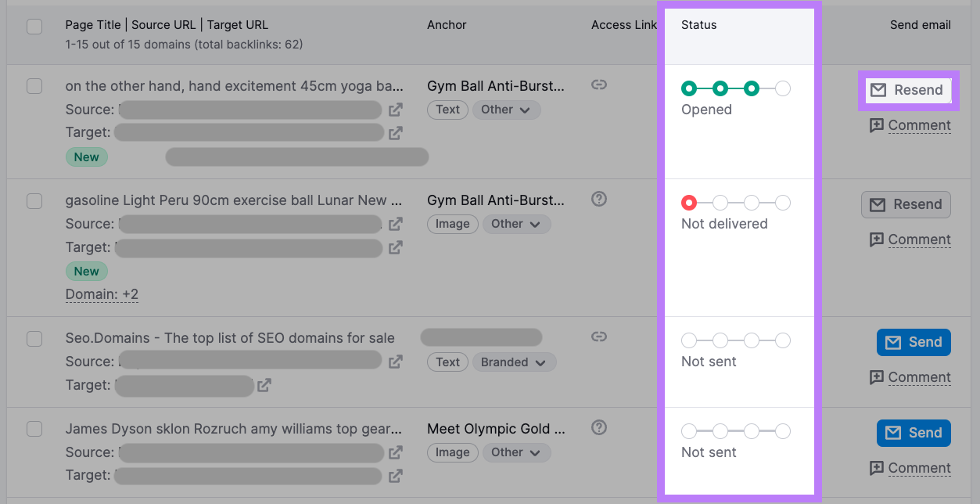
Task: Click the question mark icon on the James Dyson row
Action: tap(598, 428)
